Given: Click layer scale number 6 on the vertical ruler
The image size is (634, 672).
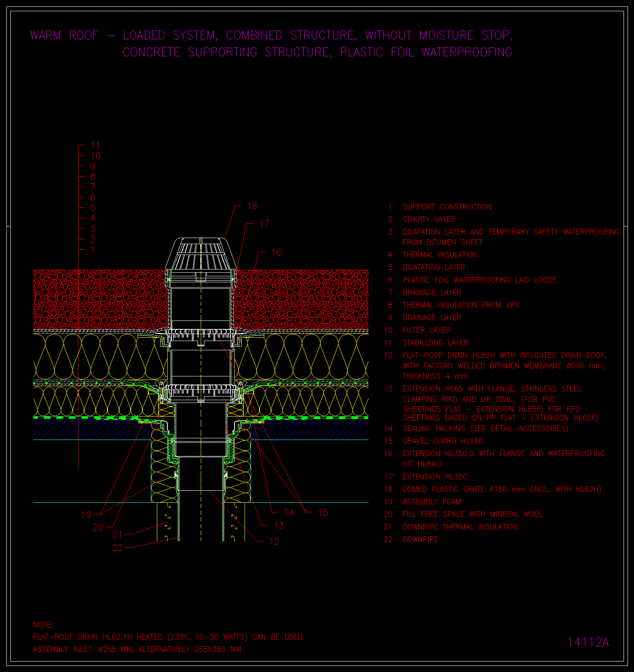Looking at the screenshot, I should [x=93, y=197].
